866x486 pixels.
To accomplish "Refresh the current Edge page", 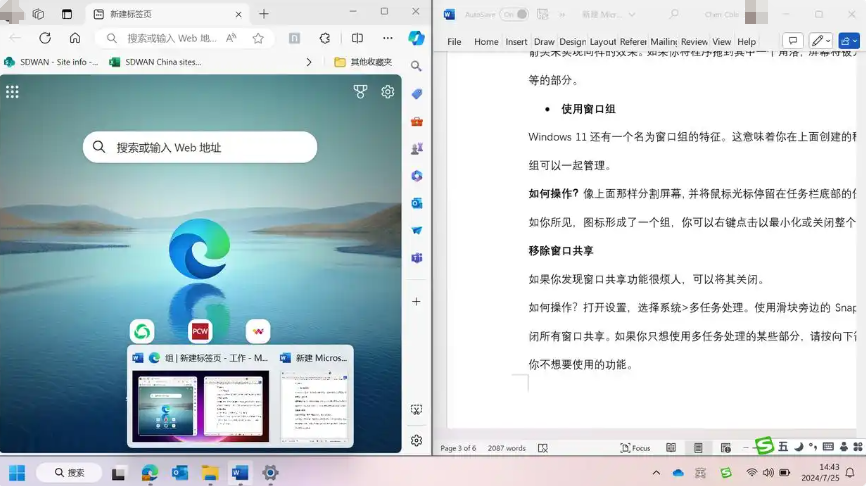I will (x=45, y=38).
